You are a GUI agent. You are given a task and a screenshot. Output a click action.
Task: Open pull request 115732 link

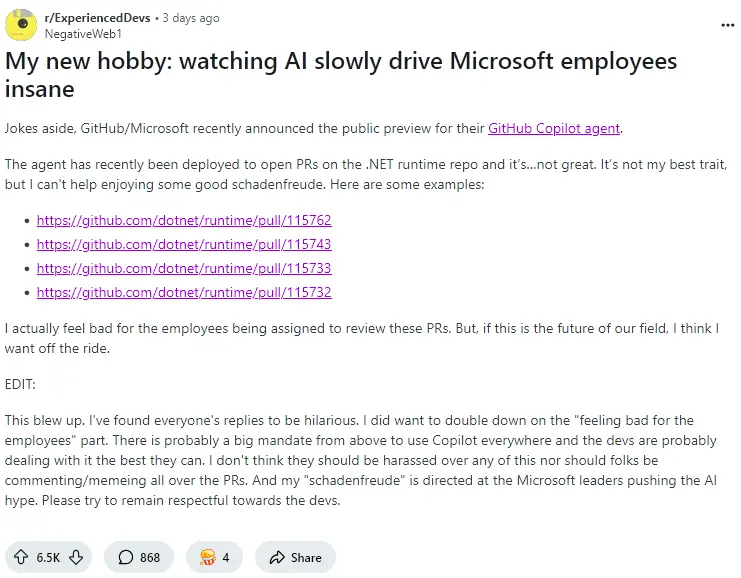click(x=184, y=293)
